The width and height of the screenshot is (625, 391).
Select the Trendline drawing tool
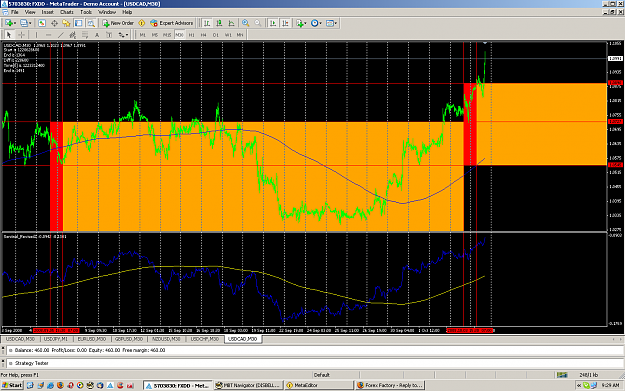point(61,35)
